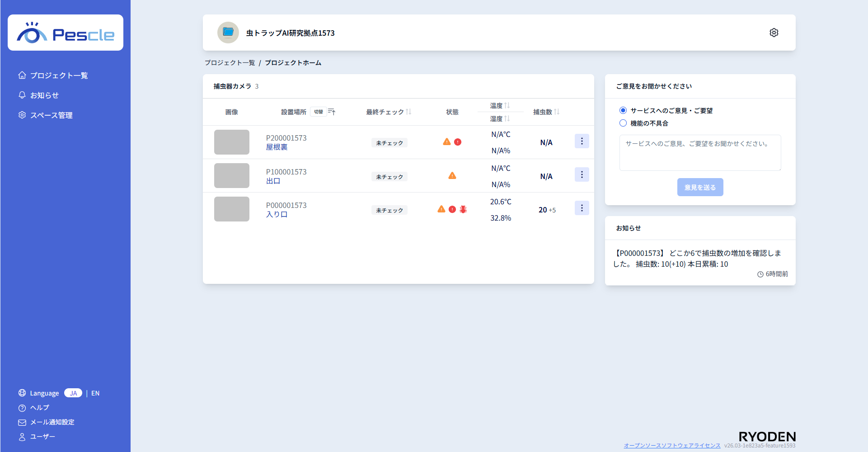Image resolution: width=868 pixels, height=452 pixels.
Task: Click warning triangle icon in 屋根裏 row
Action: point(447,141)
